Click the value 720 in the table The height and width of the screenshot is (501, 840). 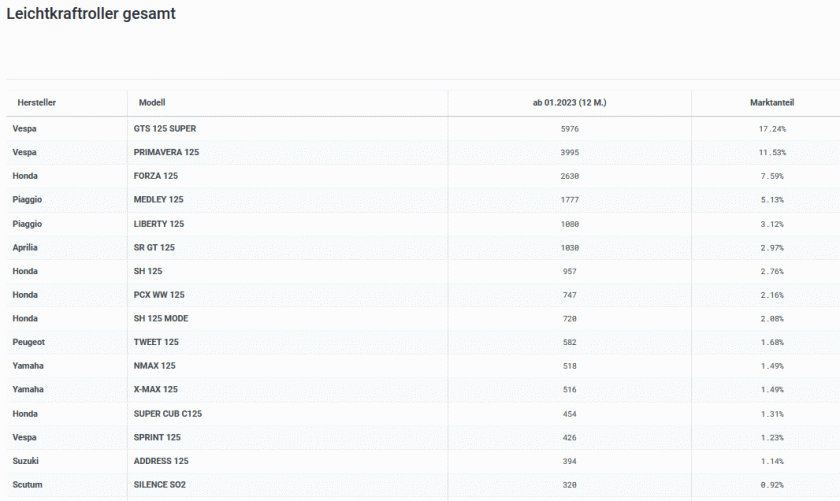point(569,319)
